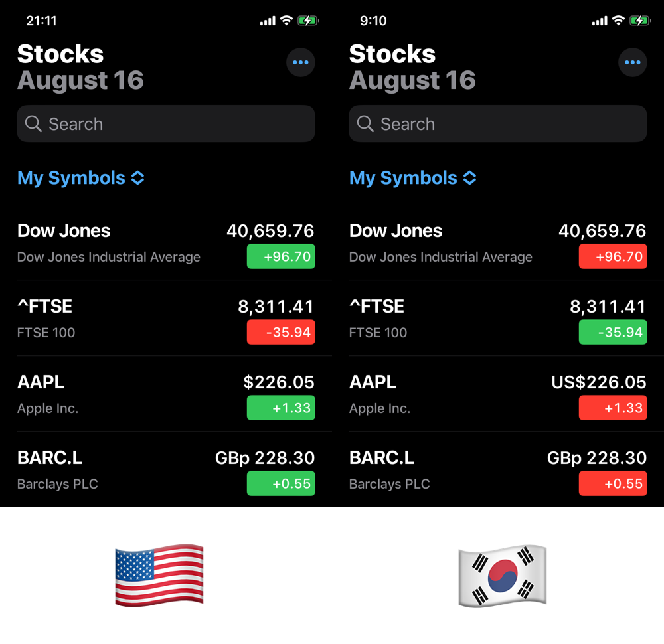This screenshot has width=664, height=644.
Task: Tap the cellular signal icon in the left status bar
Action: coord(268,20)
